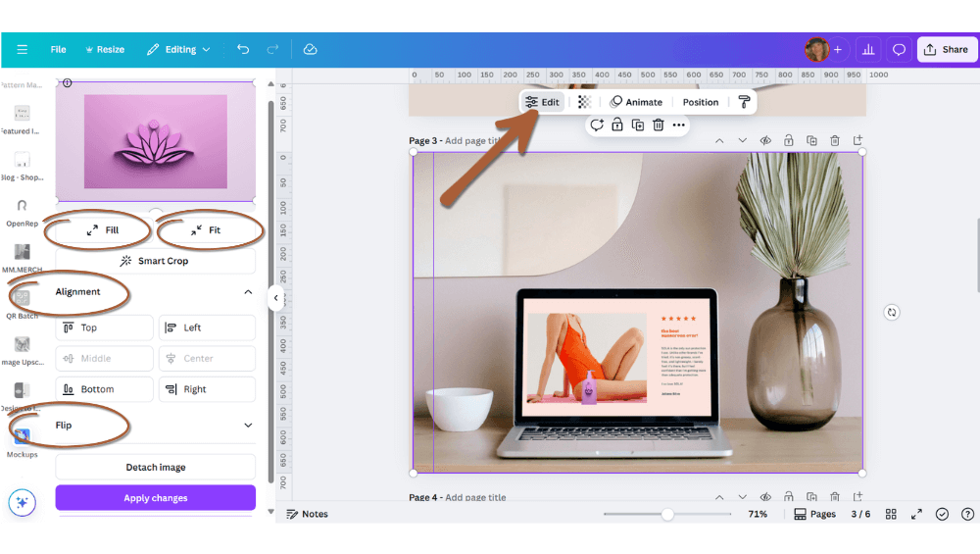Open the File menu

point(58,49)
